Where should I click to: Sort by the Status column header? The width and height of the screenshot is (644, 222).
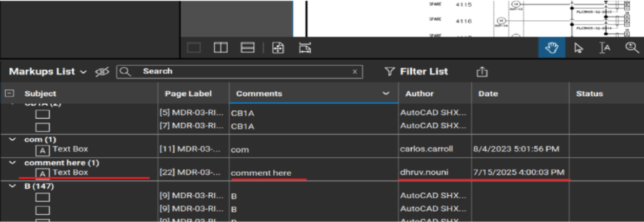click(x=589, y=94)
